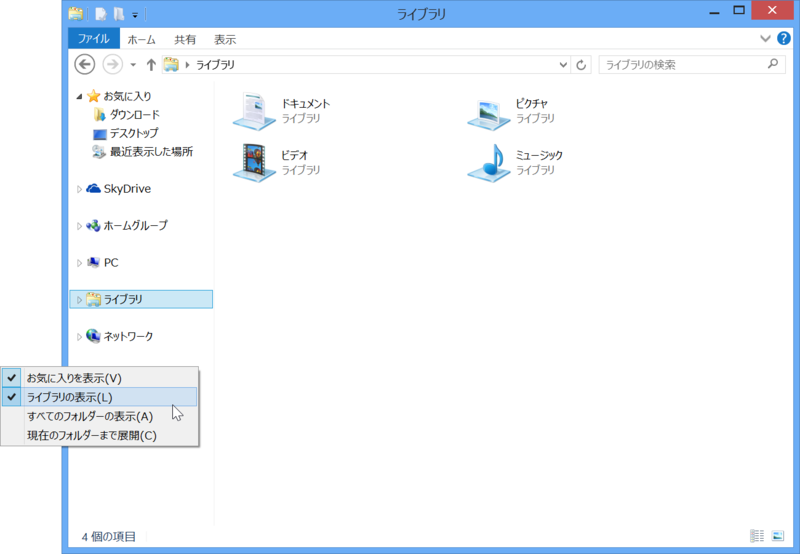Image resolution: width=800 pixels, height=554 pixels.
Task: Open the ビデオ library icon
Action: 254,163
